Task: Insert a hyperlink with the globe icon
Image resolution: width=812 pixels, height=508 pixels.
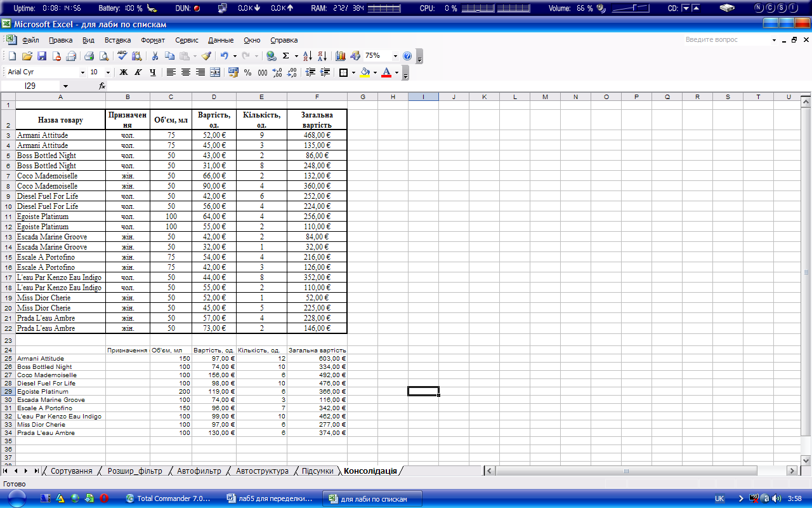Action: tap(271, 56)
